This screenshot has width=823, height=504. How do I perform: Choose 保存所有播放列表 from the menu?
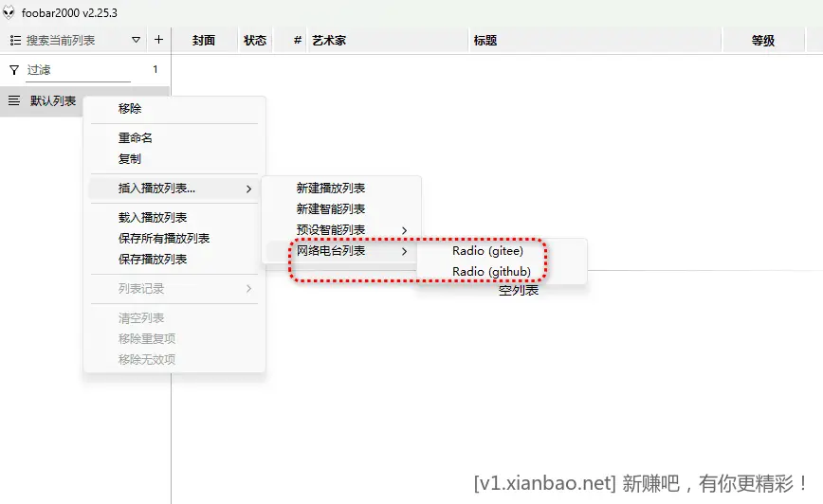coord(174,239)
